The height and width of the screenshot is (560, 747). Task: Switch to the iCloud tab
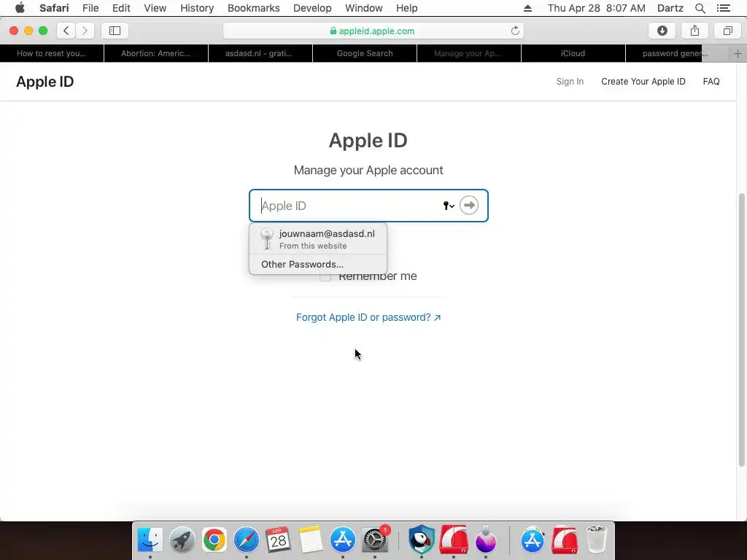click(573, 53)
